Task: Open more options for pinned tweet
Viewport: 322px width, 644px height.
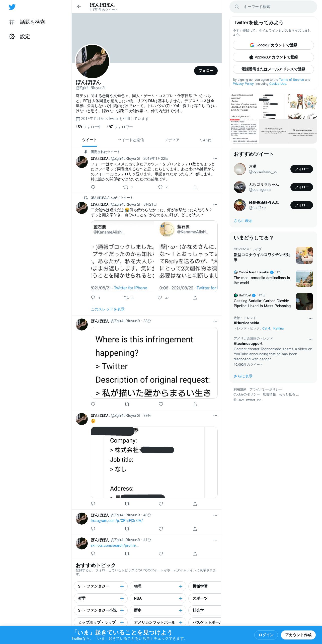Action: tap(215, 158)
